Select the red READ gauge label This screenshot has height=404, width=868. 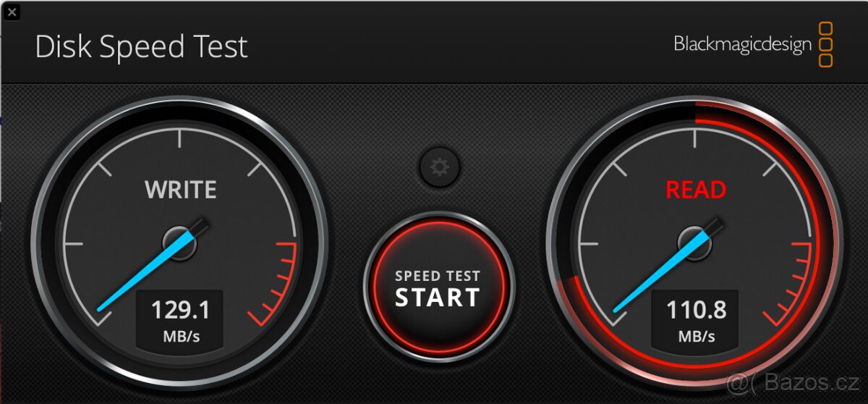pos(696,190)
